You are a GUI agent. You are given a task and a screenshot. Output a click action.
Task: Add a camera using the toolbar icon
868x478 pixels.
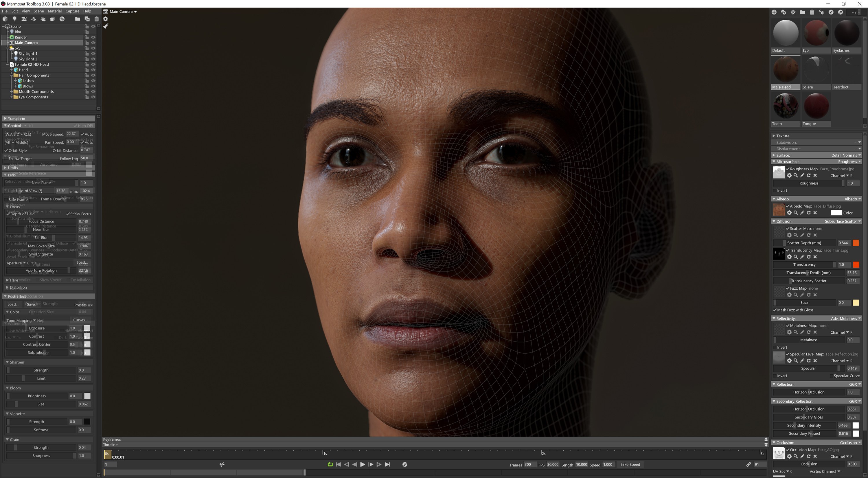pos(24,19)
